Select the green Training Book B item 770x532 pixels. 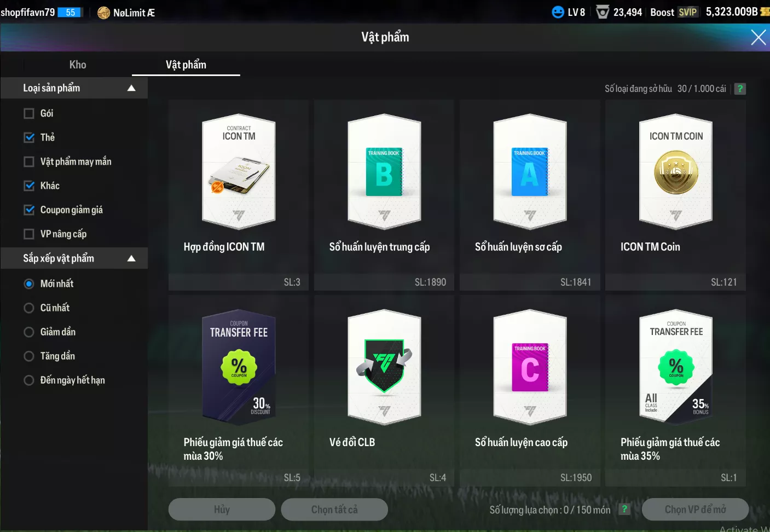point(384,172)
